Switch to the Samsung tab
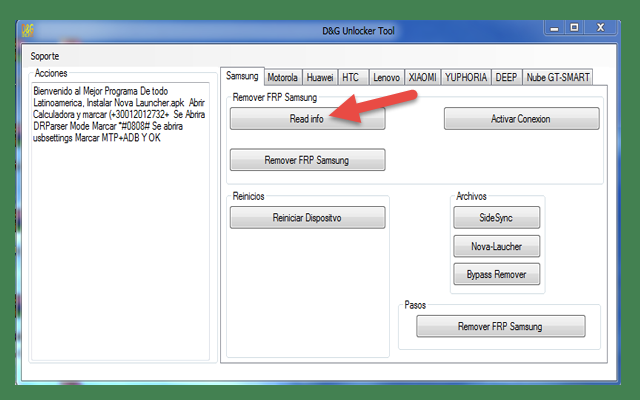This screenshot has height=400, width=640. click(x=242, y=76)
